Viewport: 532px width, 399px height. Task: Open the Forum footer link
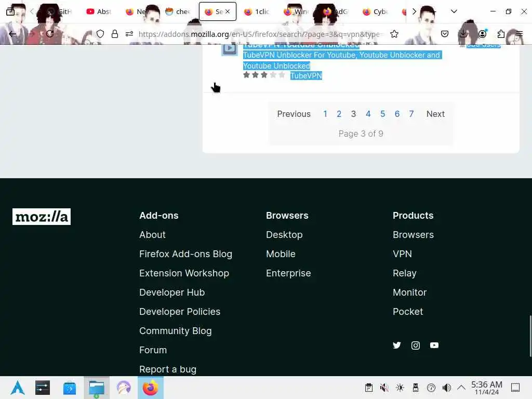click(x=153, y=350)
